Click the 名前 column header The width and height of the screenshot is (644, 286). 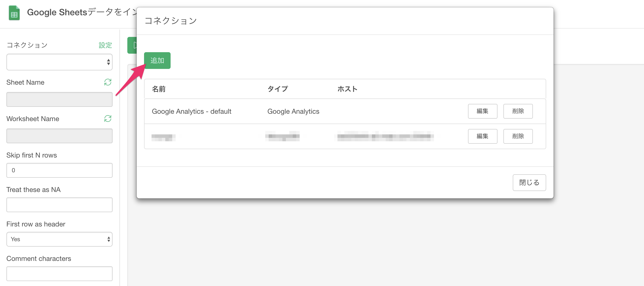[159, 89]
